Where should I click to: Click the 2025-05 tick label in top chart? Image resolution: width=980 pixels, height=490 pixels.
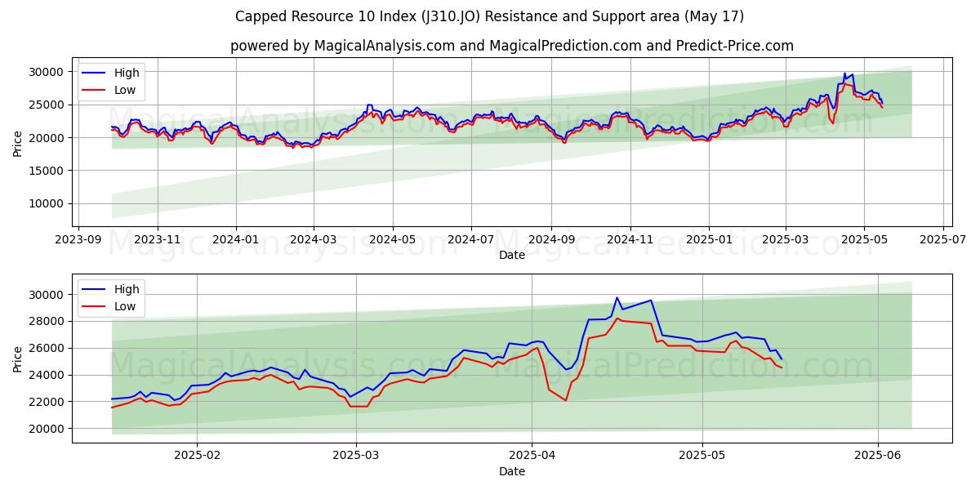(x=864, y=240)
